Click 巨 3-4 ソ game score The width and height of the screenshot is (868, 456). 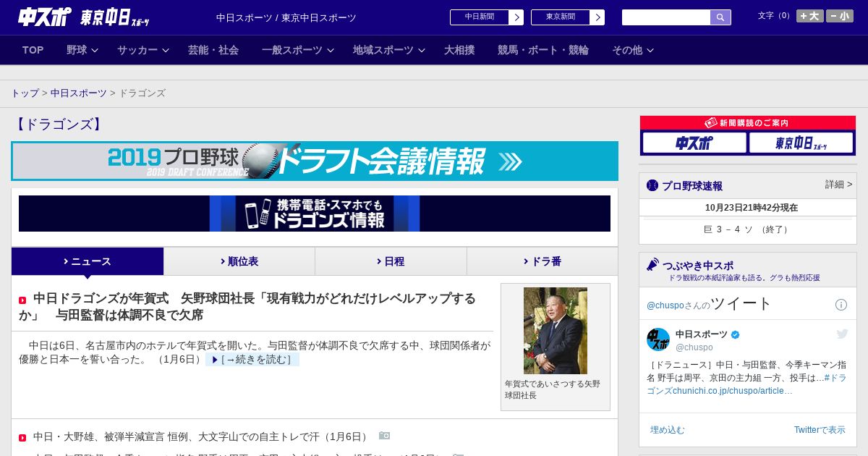pos(747,229)
